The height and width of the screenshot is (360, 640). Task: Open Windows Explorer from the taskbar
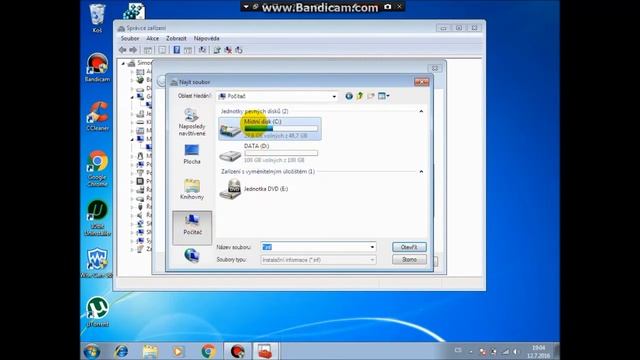(x=150, y=351)
